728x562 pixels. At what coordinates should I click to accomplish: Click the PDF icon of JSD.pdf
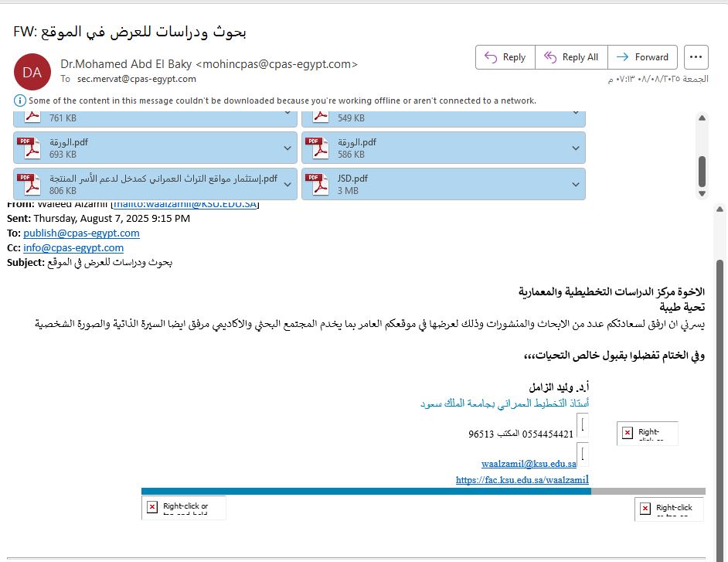318,184
